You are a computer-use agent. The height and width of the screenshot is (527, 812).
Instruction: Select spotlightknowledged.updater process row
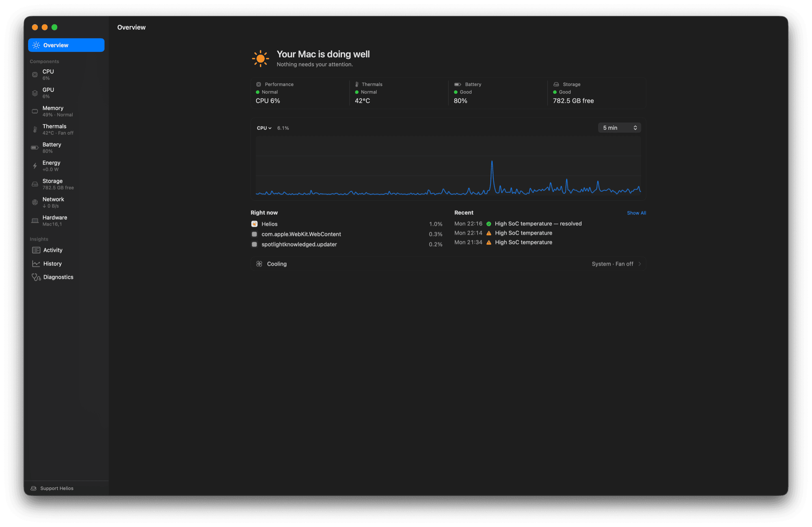tap(347, 245)
